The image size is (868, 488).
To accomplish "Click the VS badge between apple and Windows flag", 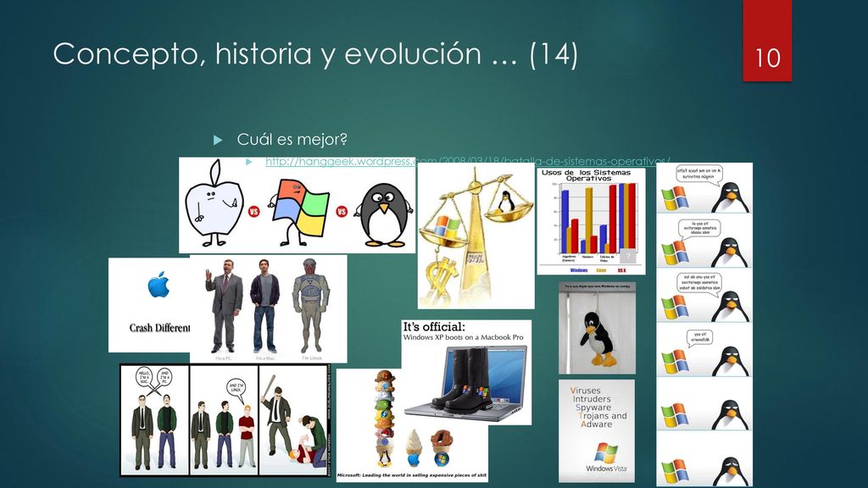I will (x=254, y=211).
